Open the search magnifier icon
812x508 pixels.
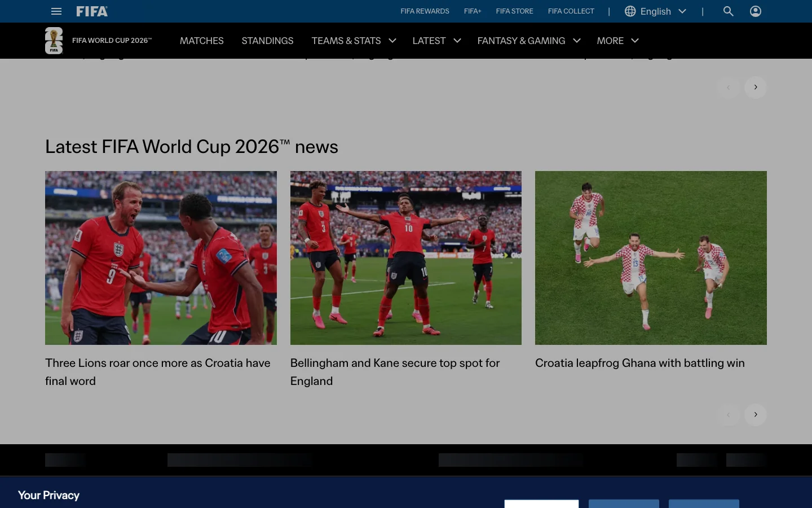pyautogui.click(x=729, y=11)
